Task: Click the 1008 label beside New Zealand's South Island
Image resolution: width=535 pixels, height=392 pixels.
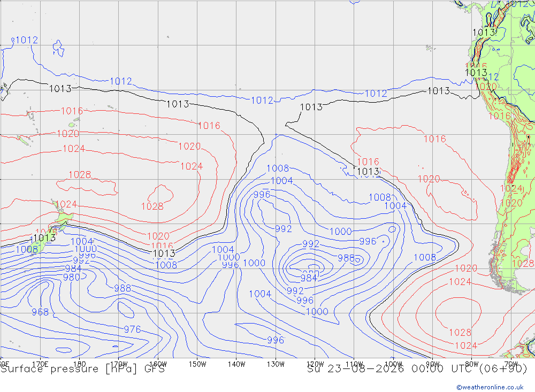Action: coord(27,249)
